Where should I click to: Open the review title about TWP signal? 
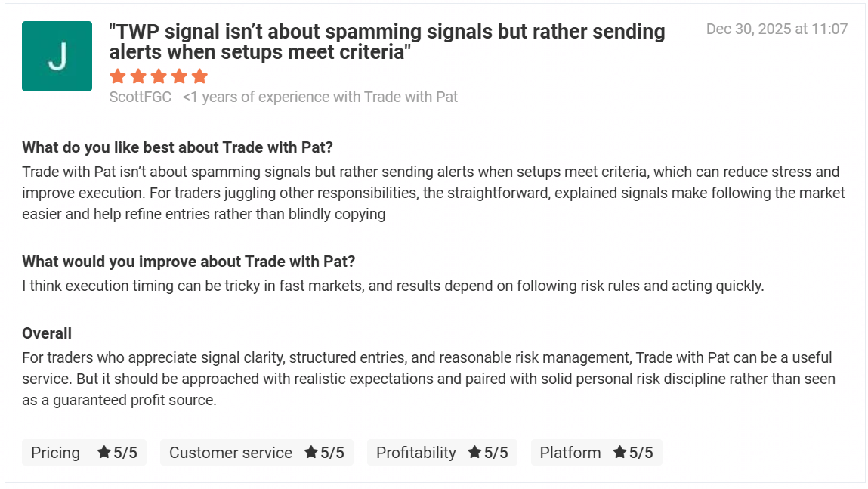pyautogui.click(x=387, y=42)
